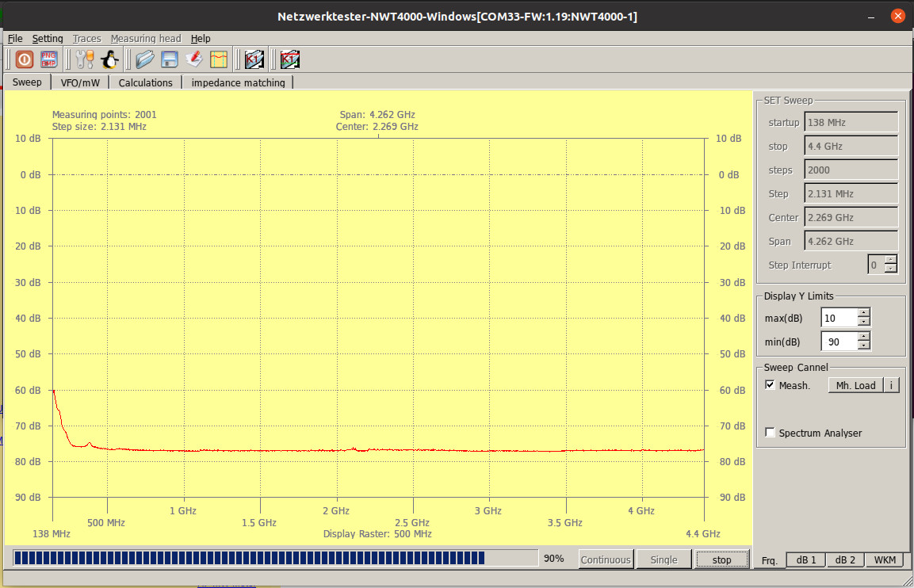Screen dimensions: 914x588
Task: Click the Center field showing 2.269 GHz
Action: [x=851, y=217]
